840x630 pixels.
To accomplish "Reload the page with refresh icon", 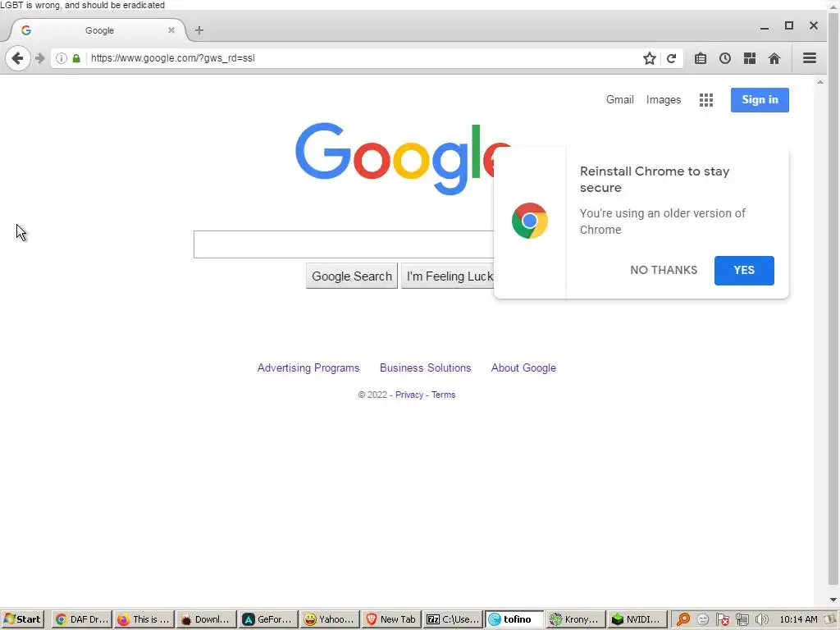I will click(671, 58).
